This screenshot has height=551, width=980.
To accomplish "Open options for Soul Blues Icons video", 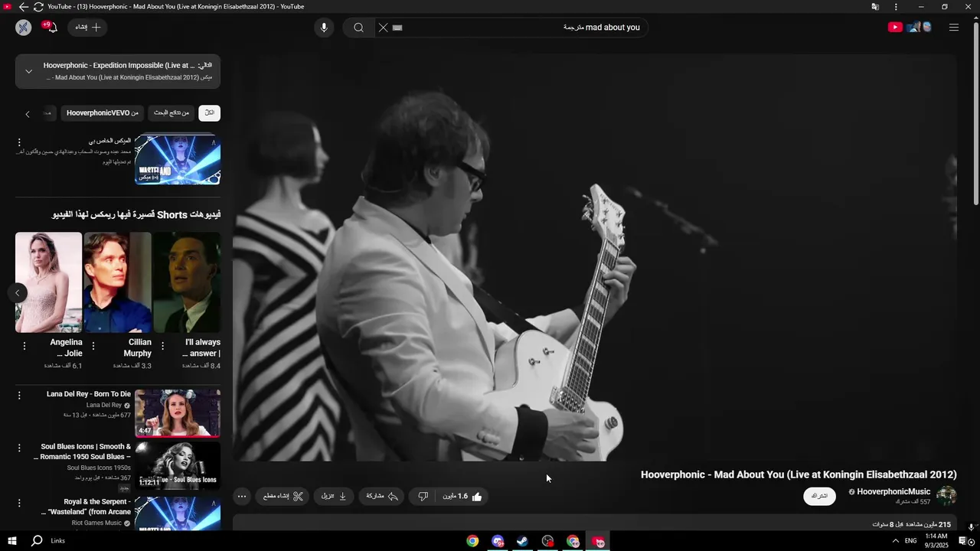I will point(19,448).
